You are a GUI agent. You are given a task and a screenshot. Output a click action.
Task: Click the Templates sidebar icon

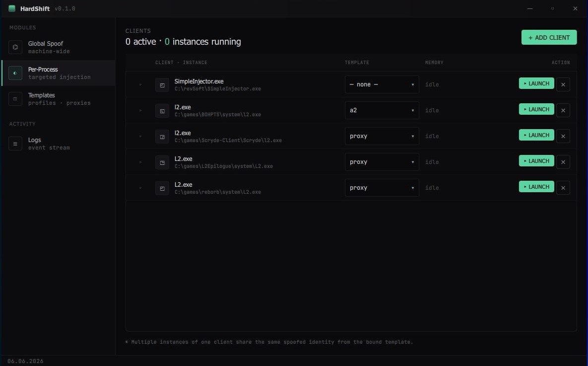click(15, 99)
